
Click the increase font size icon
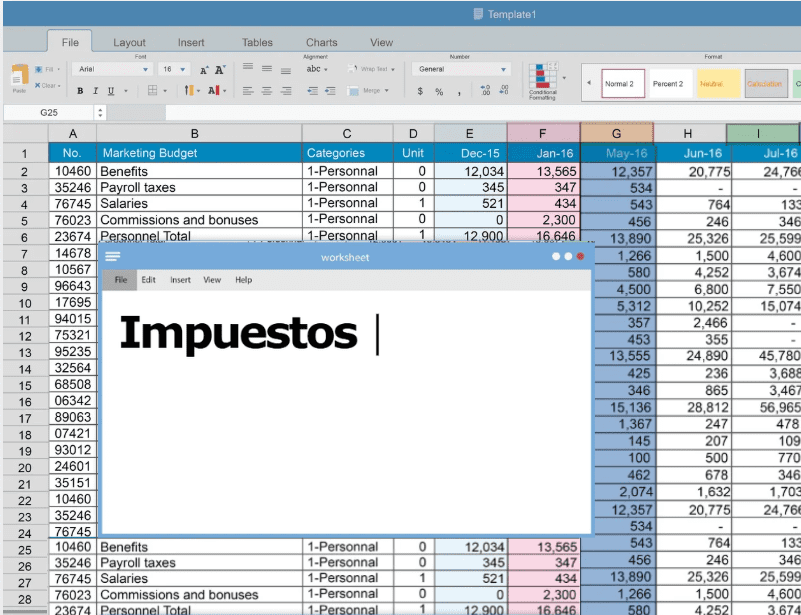204,70
